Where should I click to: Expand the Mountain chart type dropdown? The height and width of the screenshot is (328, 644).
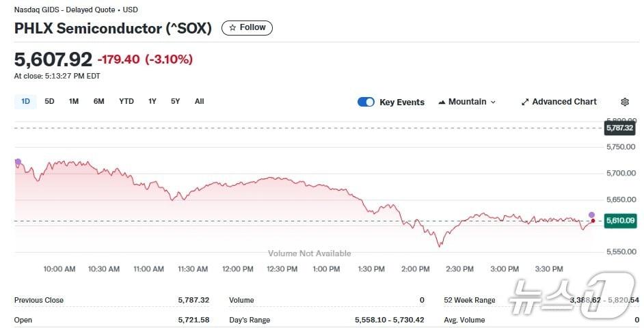pos(467,102)
